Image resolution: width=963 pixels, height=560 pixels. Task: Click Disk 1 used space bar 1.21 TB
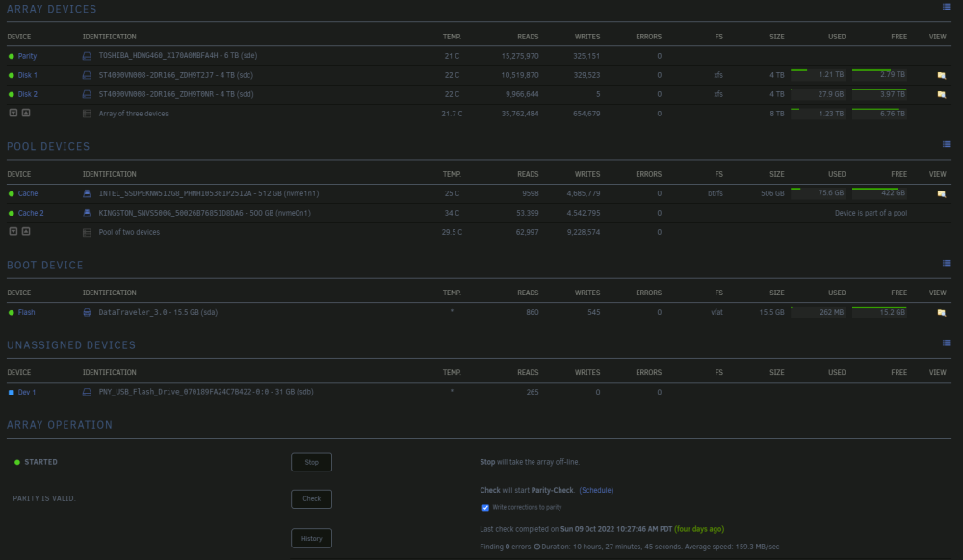(818, 75)
